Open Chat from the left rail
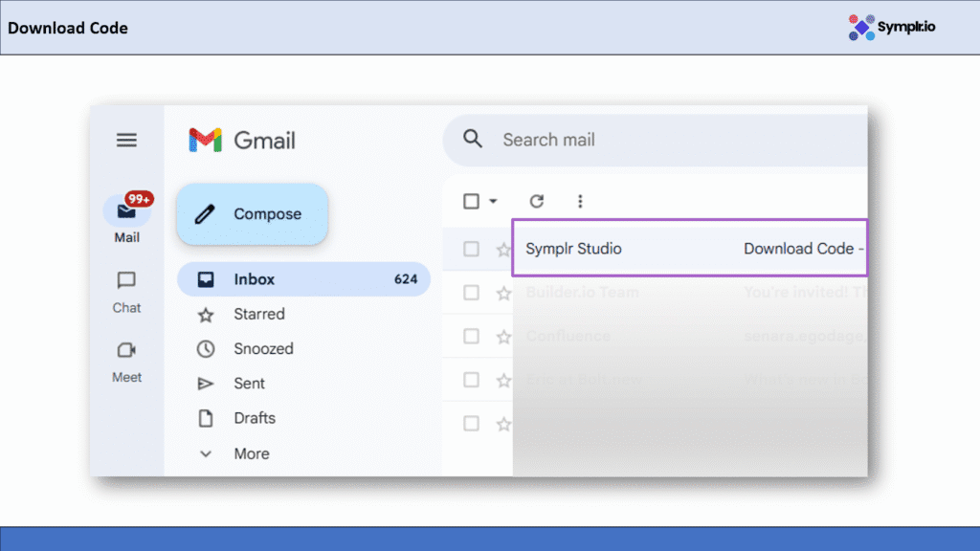The height and width of the screenshot is (551, 980). [x=126, y=282]
